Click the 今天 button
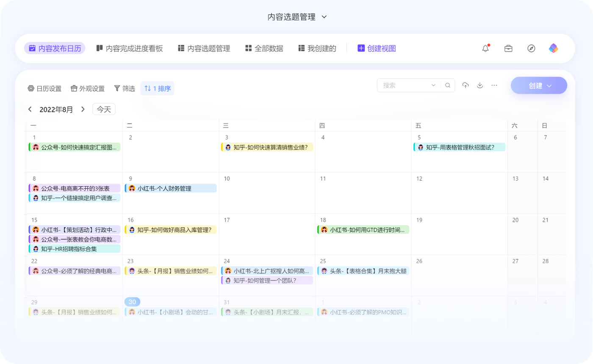Viewport: 593px width, 364px height. click(104, 109)
